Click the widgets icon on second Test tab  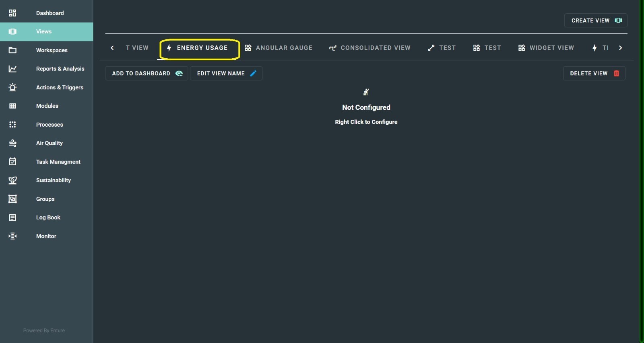click(x=477, y=48)
